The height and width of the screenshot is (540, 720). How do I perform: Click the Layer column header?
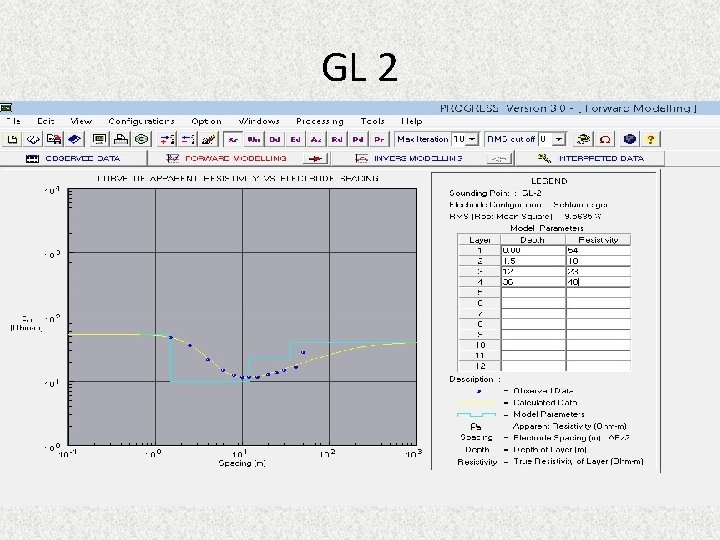480,240
